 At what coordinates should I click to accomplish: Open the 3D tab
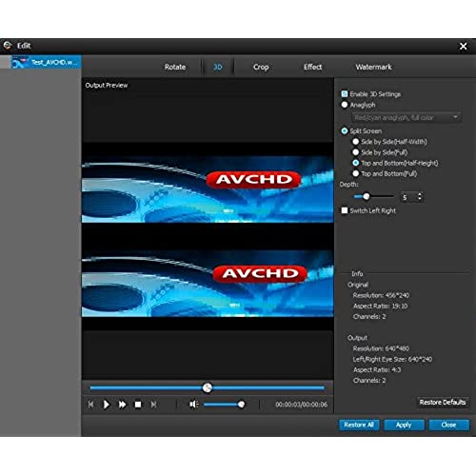[x=217, y=67]
